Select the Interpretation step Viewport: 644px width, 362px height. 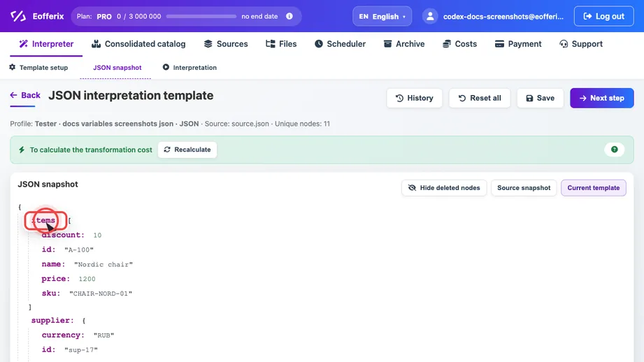click(189, 67)
